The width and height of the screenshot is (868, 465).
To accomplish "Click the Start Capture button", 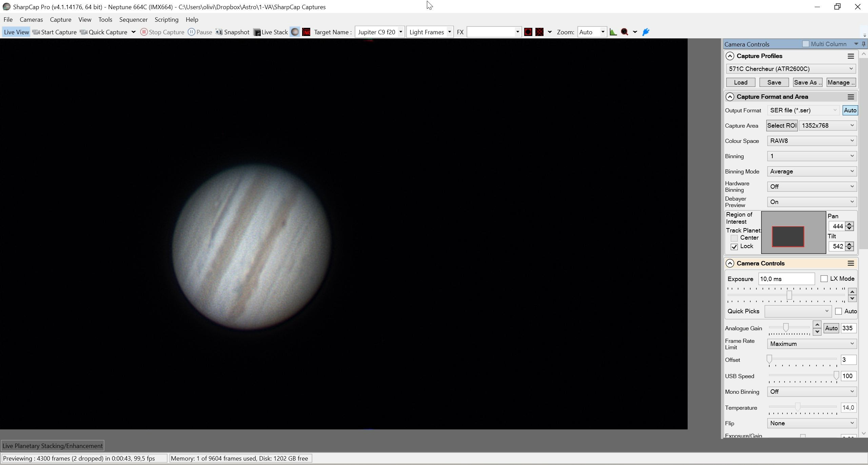I will point(55,32).
